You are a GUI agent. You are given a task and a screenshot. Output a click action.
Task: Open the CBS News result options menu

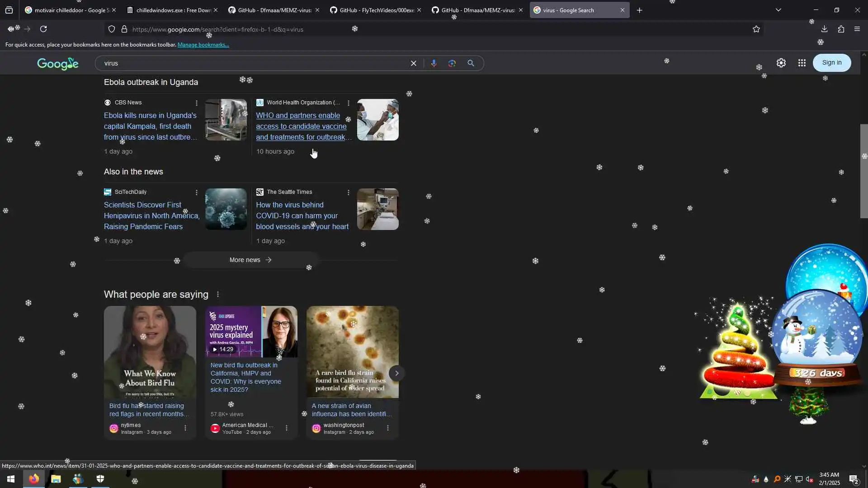click(196, 103)
